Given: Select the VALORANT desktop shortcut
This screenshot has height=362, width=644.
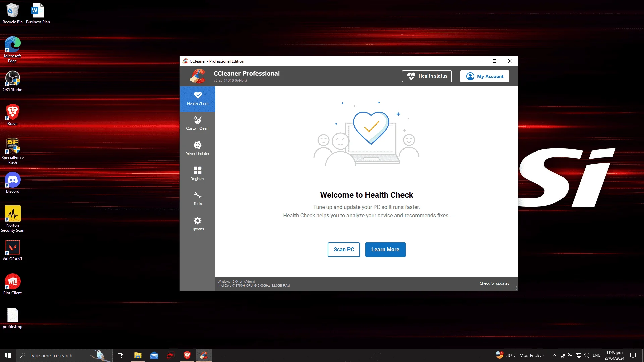Looking at the screenshot, I should [x=13, y=251].
